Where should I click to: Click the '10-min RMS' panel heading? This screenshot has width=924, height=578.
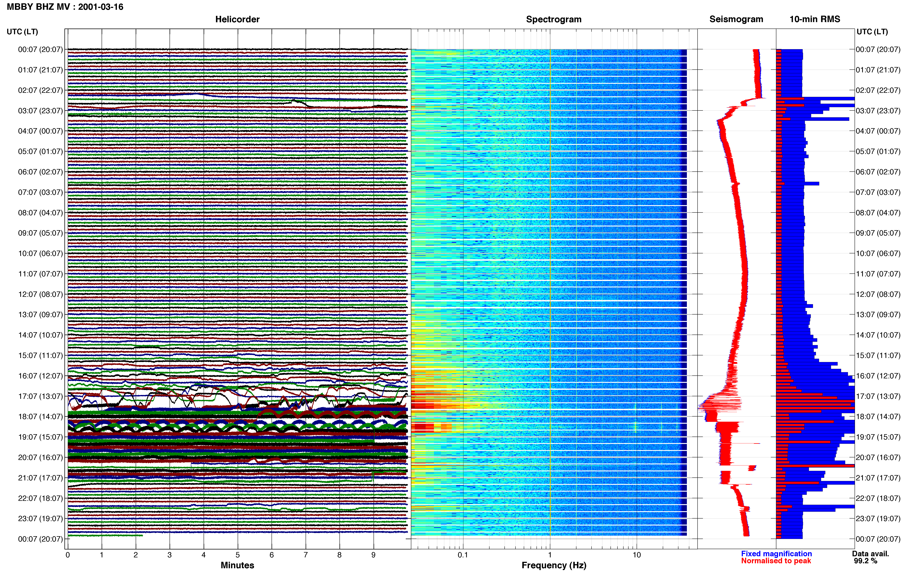(x=815, y=19)
